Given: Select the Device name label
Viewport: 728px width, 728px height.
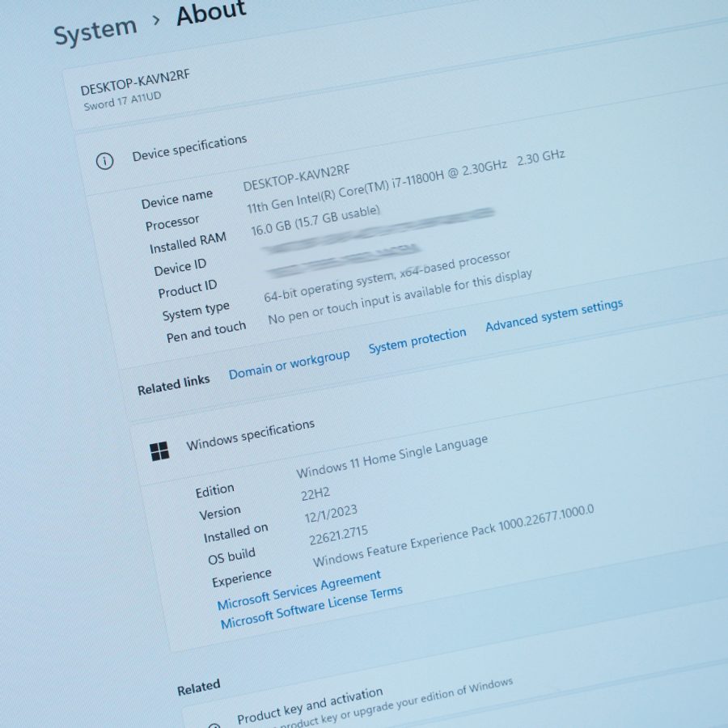Looking at the screenshot, I should (x=177, y=199).
